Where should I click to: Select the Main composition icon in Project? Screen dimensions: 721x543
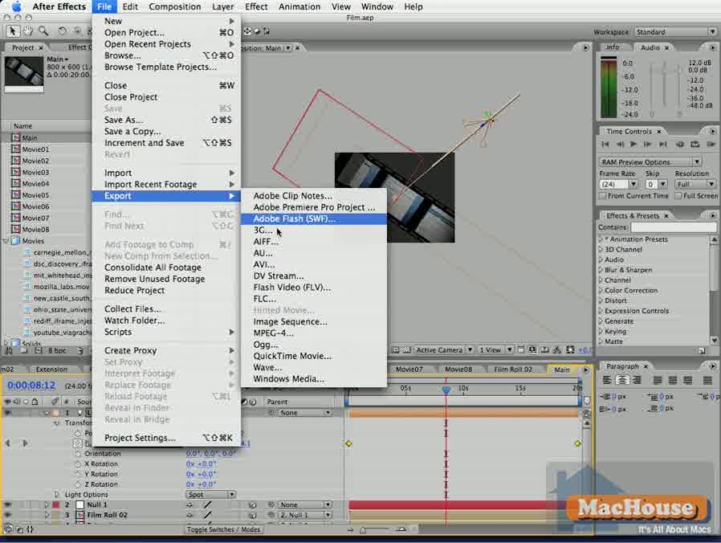click(16, 138)
